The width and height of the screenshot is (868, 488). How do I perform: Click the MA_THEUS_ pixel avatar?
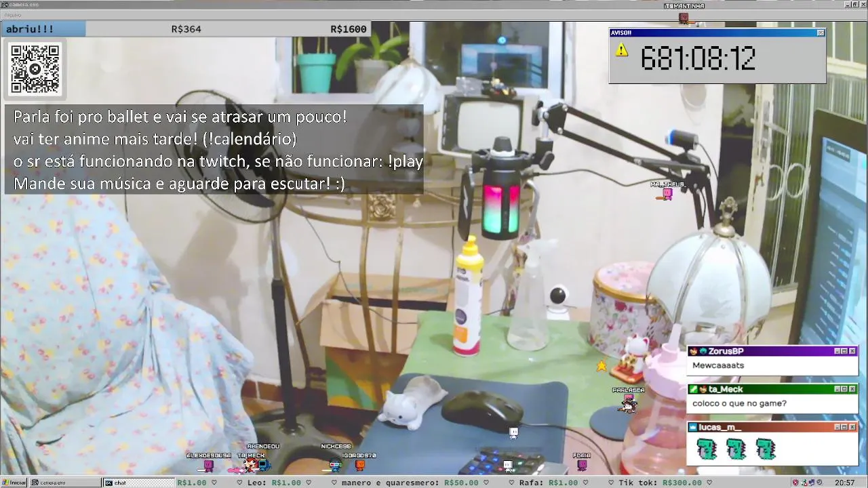(x=667, y=194)
